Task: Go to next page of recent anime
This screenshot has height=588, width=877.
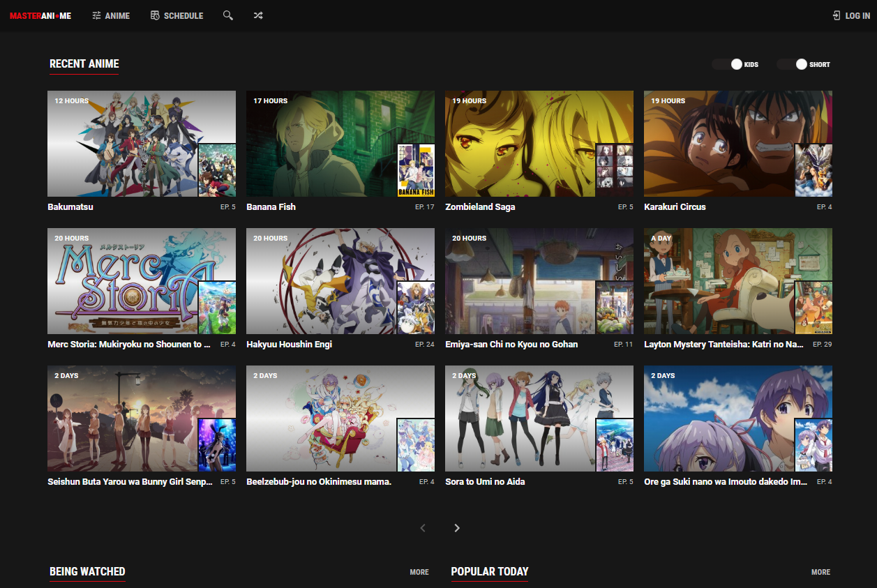Action: coord(457,528)
